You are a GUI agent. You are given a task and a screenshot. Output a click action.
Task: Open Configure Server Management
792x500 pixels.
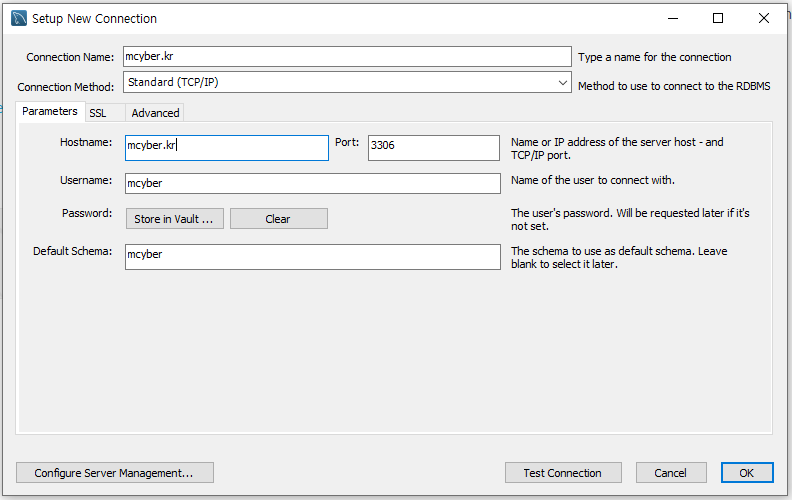115,473
